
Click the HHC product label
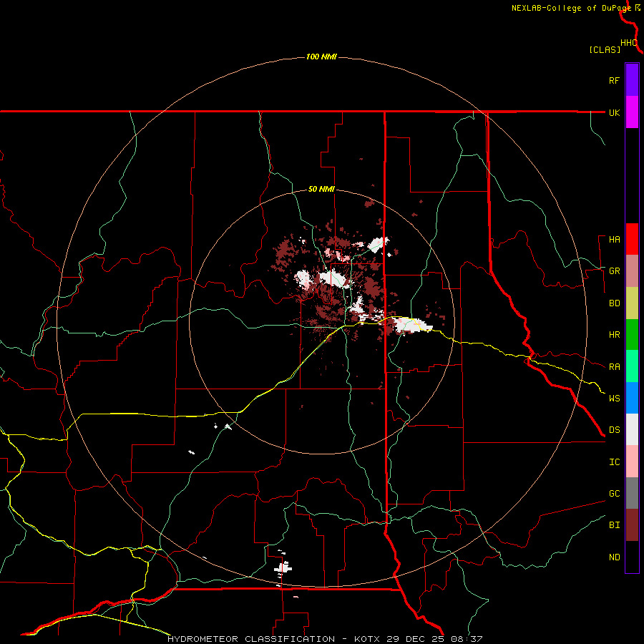pyautogui.click(x=629, y=43)
